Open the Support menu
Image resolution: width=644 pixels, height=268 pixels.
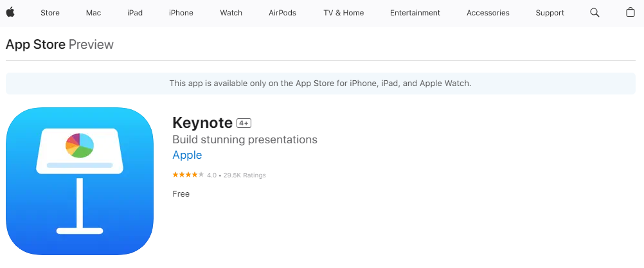[x=550, y=13]
